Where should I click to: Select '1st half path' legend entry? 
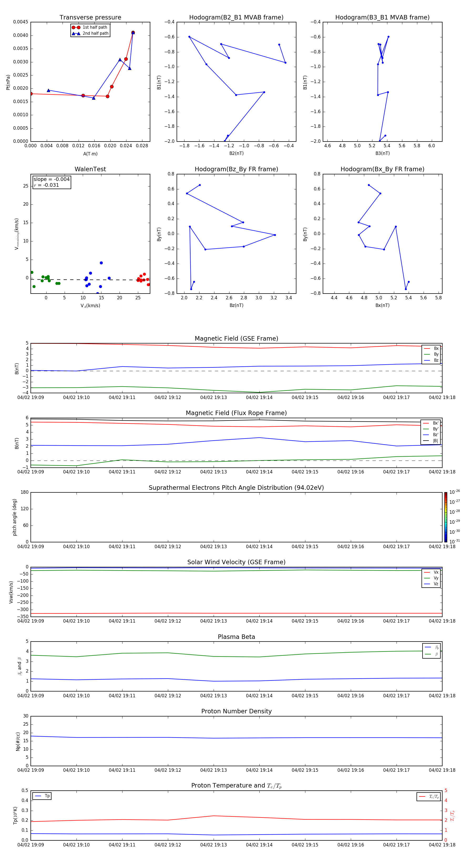[90, 27]
